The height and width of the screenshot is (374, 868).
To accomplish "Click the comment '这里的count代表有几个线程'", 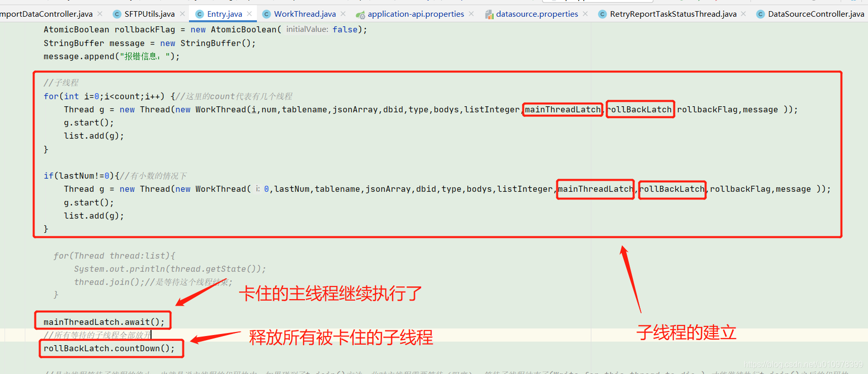I will (239, 96).
